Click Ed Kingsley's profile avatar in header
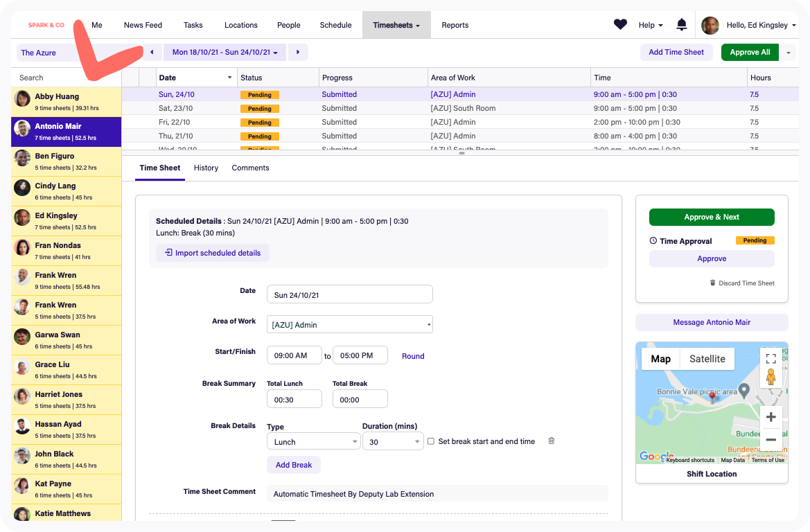Image resolution: width=810 pixels, height=532 pixels. coord(710,26)
